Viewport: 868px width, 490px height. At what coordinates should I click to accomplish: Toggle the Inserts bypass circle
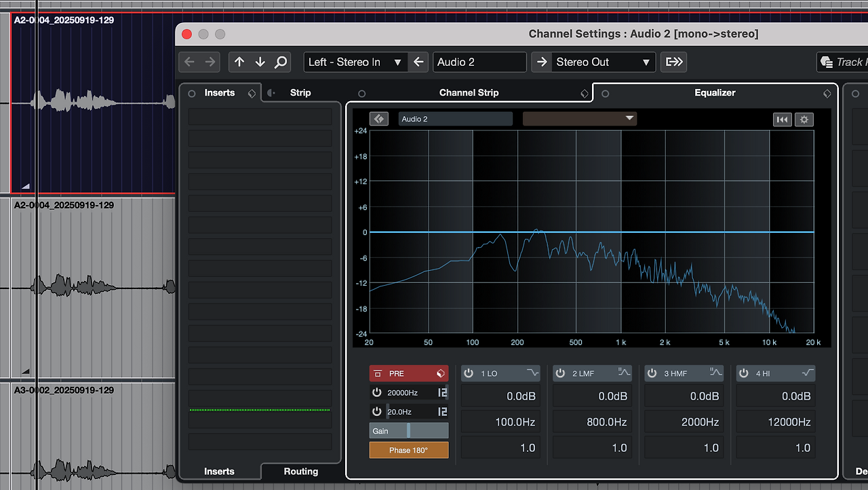[192, 94]
